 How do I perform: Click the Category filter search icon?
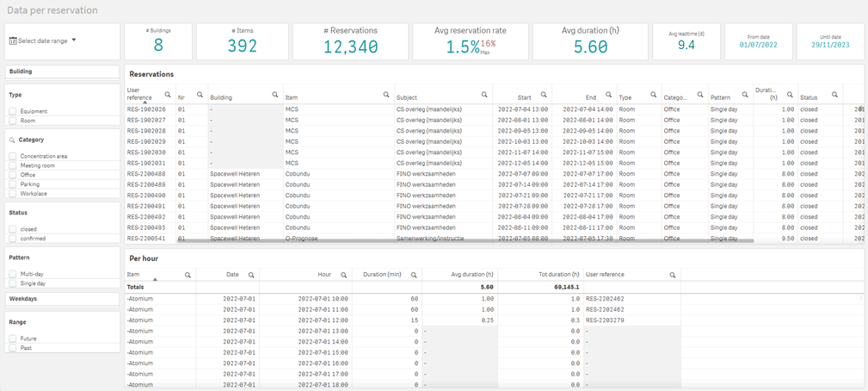coord(12,140)
